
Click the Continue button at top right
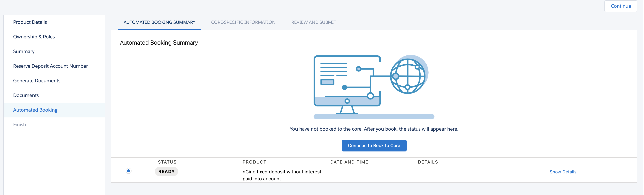pyautogui.click(x=621, y=6)
